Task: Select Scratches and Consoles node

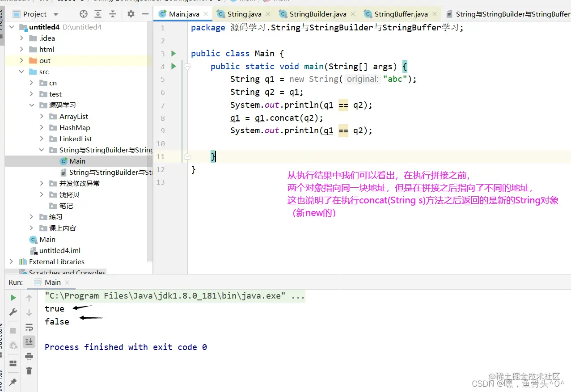Action: [x=62, y=272]
